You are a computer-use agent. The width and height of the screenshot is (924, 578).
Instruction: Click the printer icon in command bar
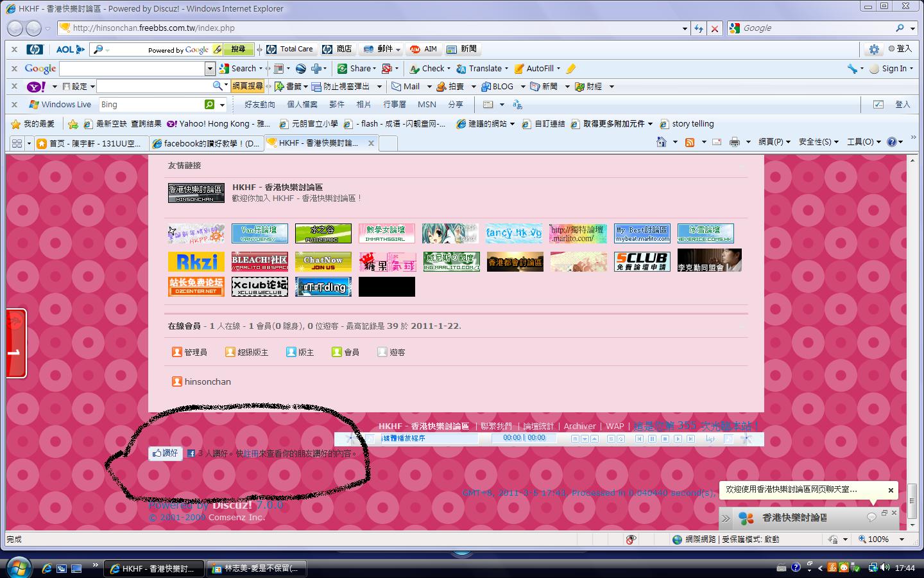tap(735, 142)
